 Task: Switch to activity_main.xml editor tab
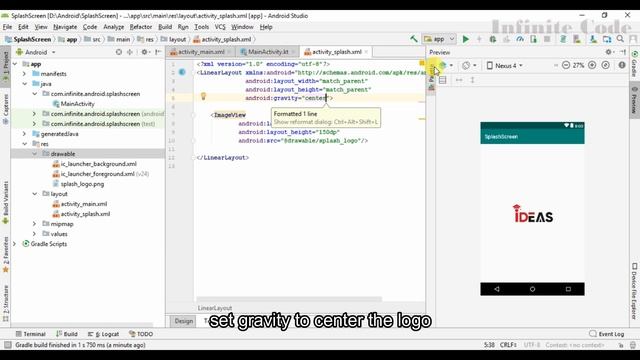coord(201,52)
